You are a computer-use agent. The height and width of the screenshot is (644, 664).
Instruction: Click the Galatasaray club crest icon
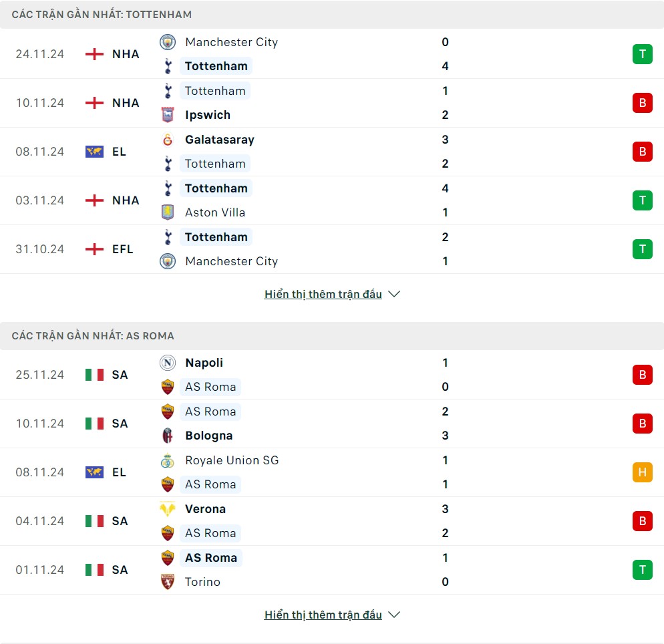[168, 140]
